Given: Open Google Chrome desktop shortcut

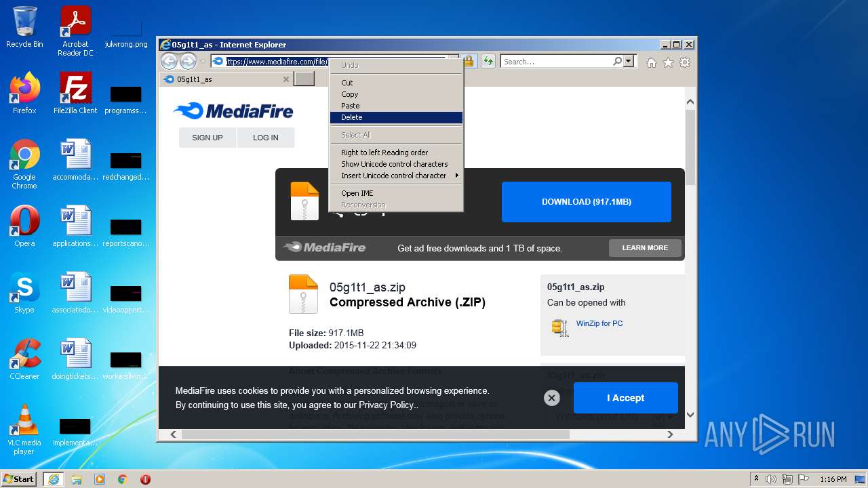Looking at the screenshot, I should [24, 164].
